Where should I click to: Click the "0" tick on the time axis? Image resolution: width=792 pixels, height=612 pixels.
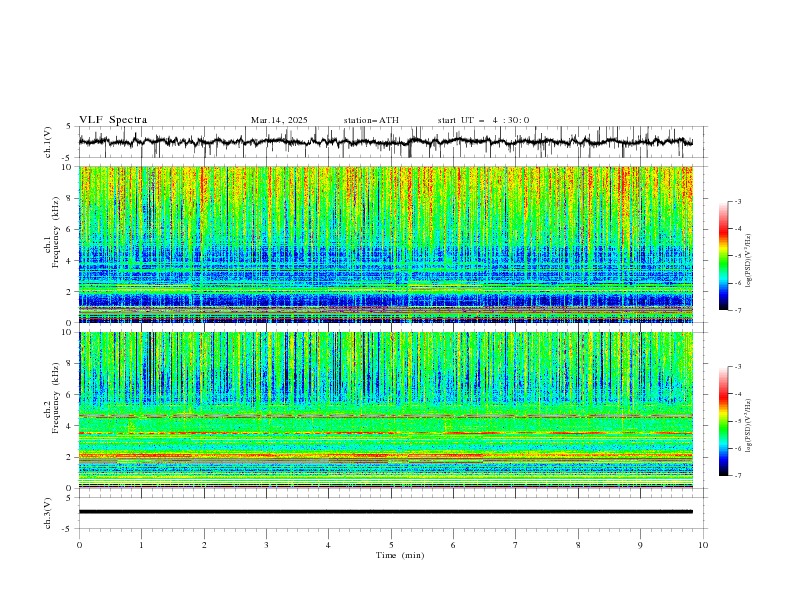point(79,545)
